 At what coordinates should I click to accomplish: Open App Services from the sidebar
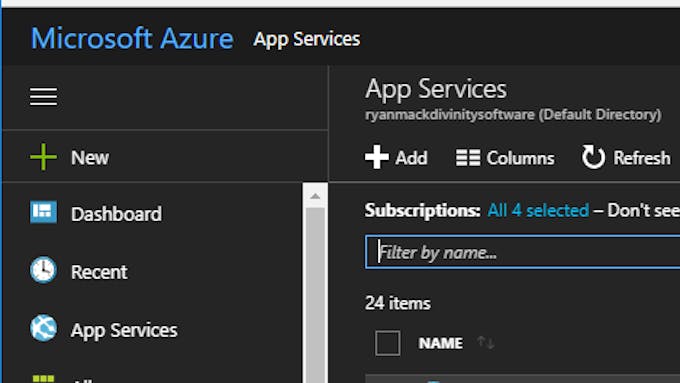[x=104, y=330]
